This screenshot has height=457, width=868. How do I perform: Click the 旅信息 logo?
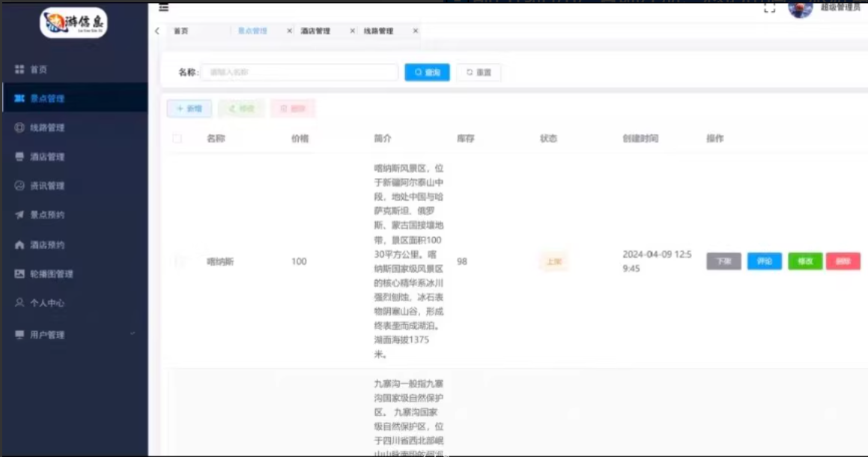tap(73, 22)
